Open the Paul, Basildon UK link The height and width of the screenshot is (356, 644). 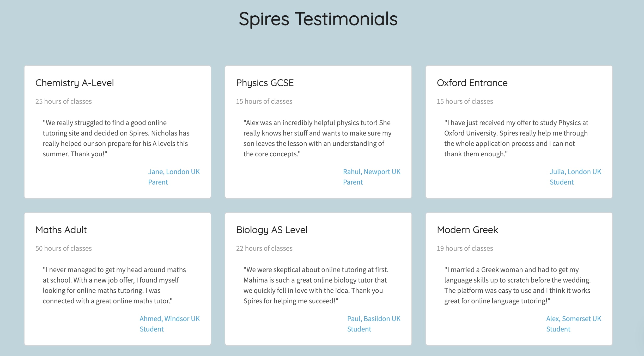374,319
